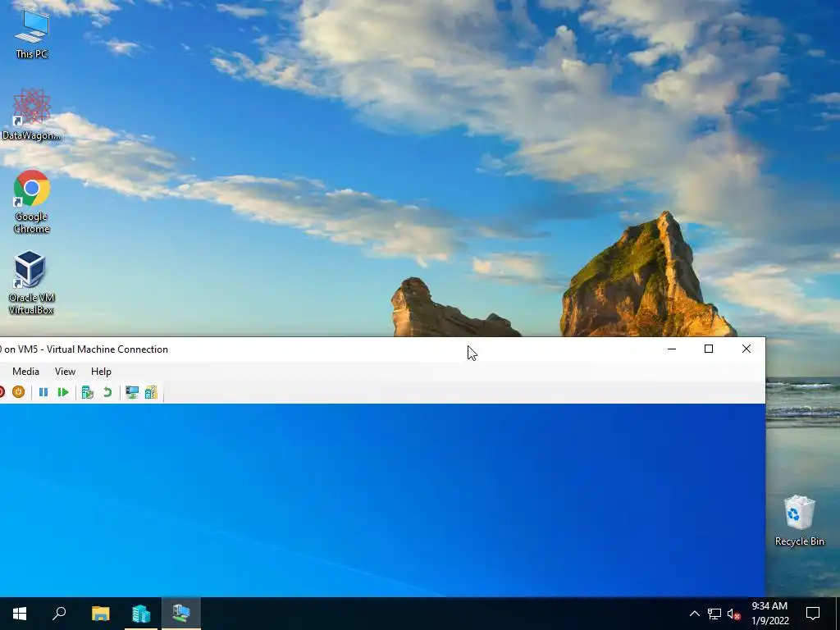840x630 pixels.
Task: Open the View menu
Action: (65, 372)
